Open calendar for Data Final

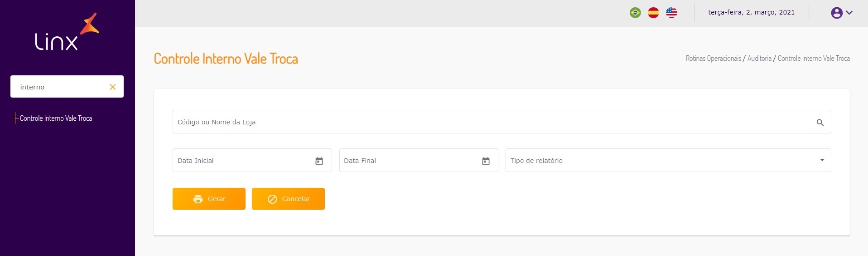pyautogui.click(x=486, y=161)
